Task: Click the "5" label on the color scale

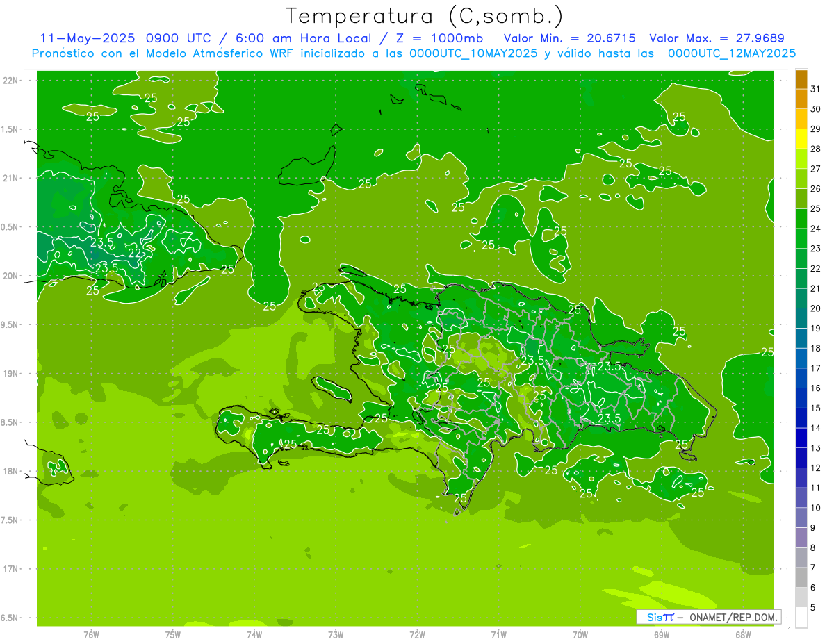Action: point(813,608)
